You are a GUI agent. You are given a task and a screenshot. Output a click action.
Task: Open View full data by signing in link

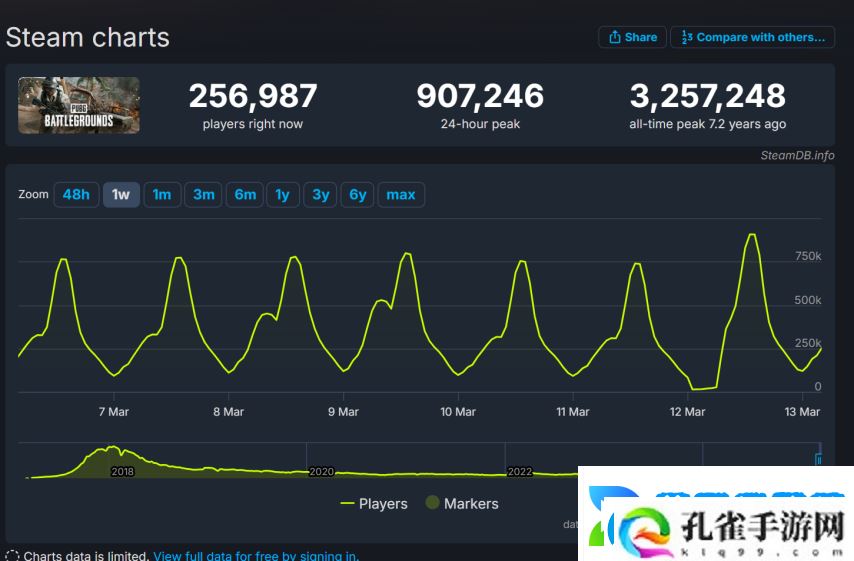[256, 556]
